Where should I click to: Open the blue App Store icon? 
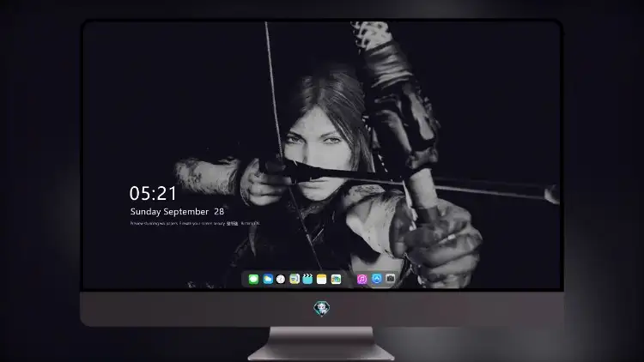pos(377,279)
